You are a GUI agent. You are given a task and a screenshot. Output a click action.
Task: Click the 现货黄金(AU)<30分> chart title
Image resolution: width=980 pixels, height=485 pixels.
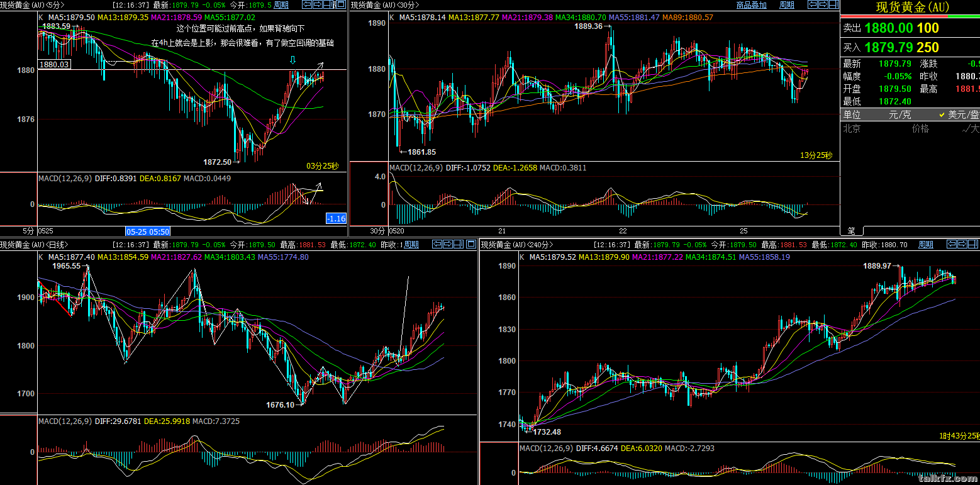385,5
